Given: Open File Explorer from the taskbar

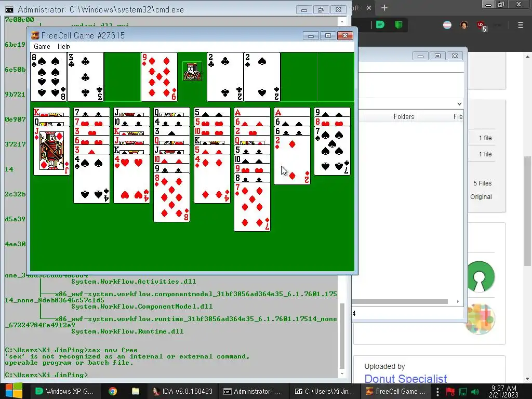Looking at the screenshot, I should click(136, 391).
